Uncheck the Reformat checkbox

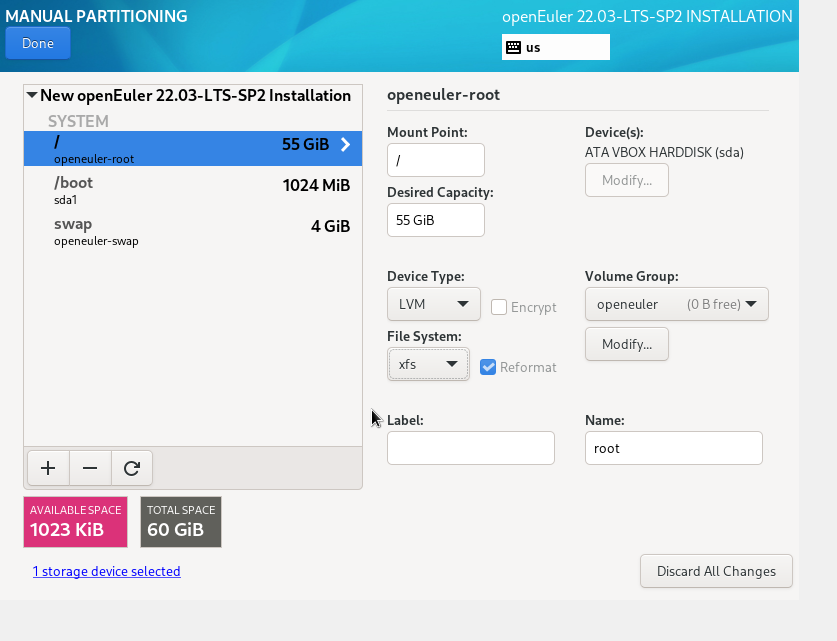click(x=488, y=367)
